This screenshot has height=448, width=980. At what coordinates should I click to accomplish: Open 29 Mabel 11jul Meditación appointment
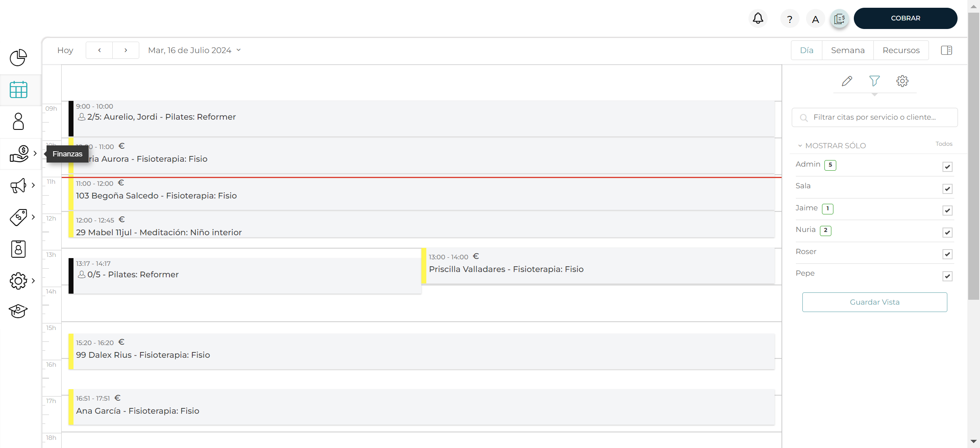(x=421, y=224)
